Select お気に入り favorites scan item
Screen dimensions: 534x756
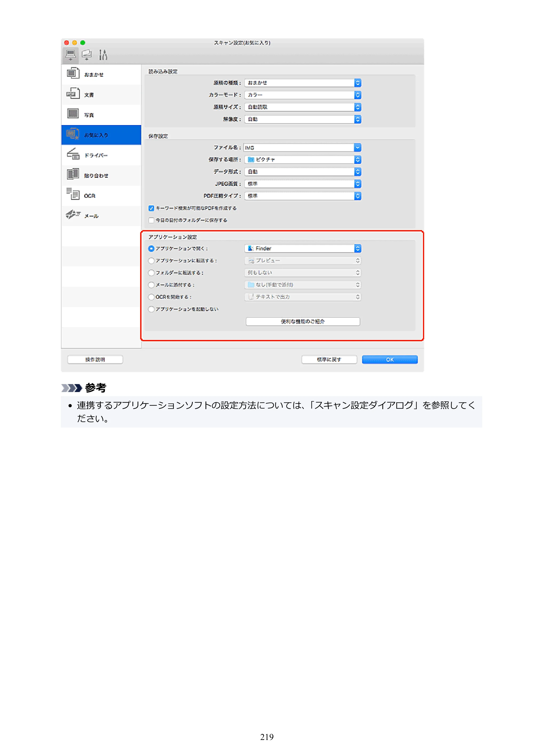point(101,135)
